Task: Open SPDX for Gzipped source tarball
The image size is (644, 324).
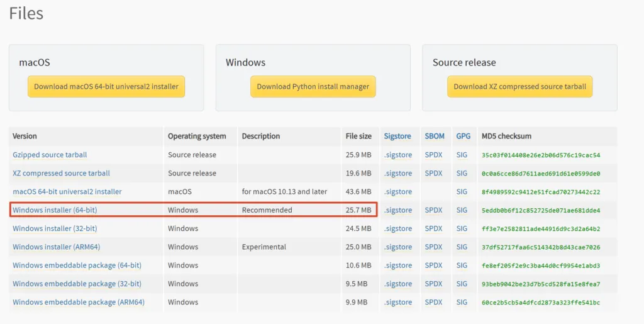Action: click(x=434, y=155)
